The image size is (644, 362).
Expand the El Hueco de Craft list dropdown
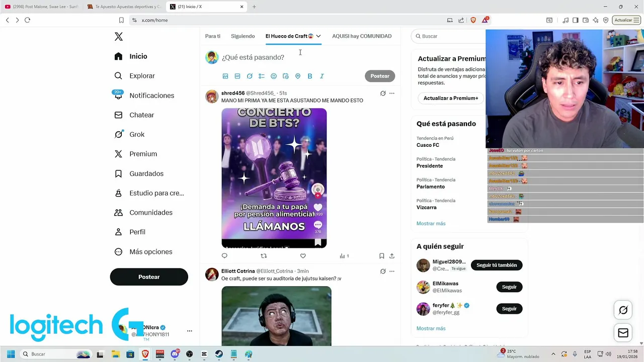[x=318, y=36]
